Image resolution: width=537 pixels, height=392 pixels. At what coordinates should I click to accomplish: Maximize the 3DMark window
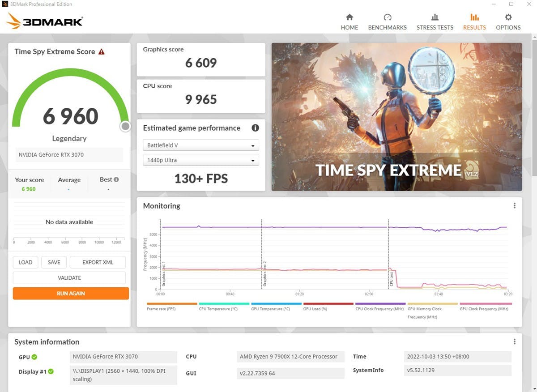[x=511, y=4]
